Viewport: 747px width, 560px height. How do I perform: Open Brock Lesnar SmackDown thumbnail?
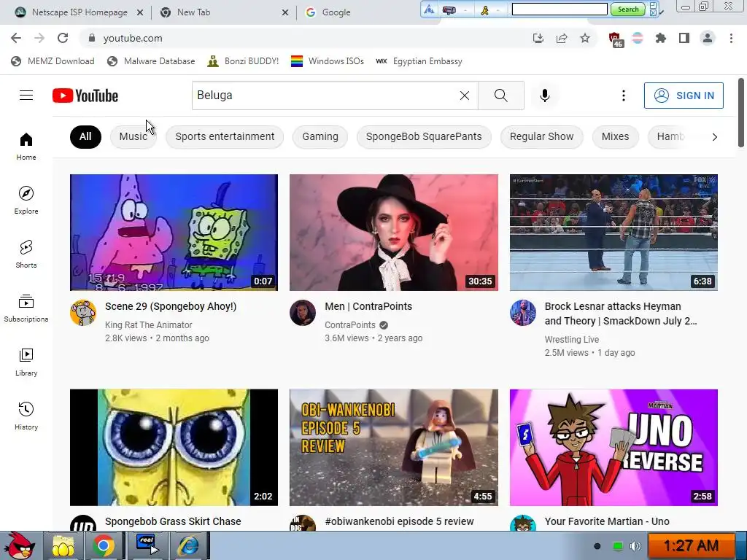(614, 233)
